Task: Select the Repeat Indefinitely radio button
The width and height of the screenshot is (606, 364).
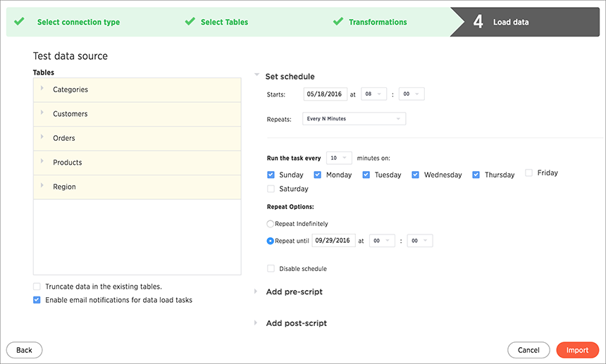Action: [271, 224]
